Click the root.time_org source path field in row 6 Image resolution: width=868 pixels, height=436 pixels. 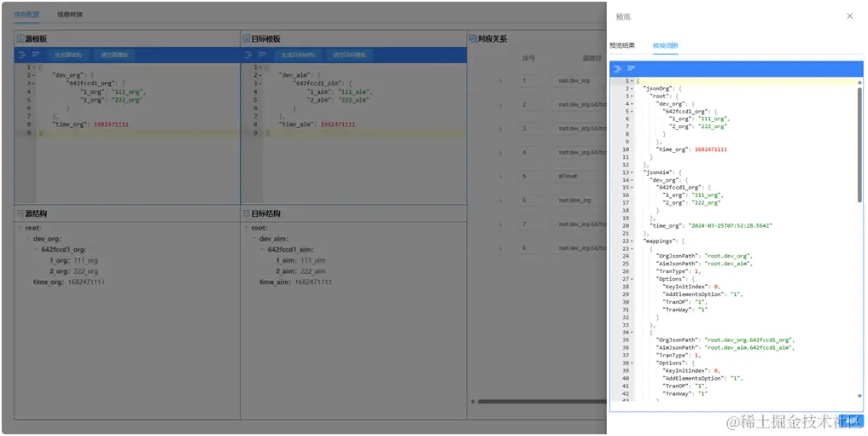[x=579, y=201]
